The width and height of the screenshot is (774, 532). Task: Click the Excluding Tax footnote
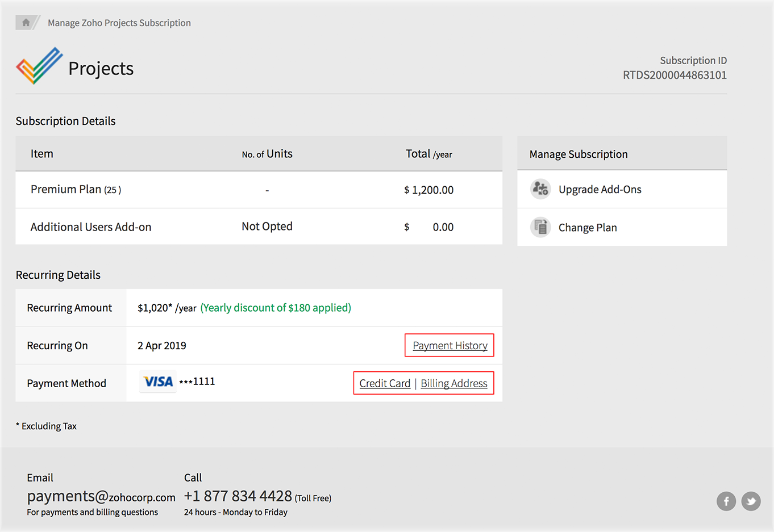pos(46,426)
